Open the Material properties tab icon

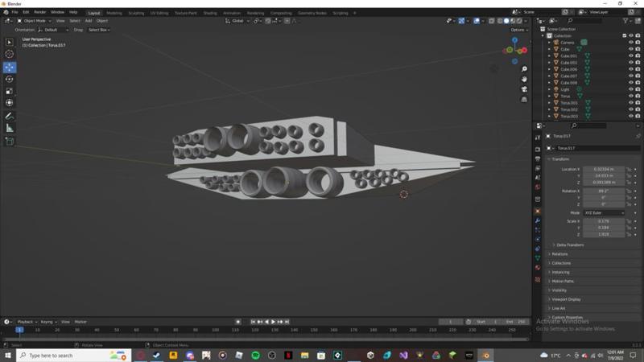click(x=538, y=268)
